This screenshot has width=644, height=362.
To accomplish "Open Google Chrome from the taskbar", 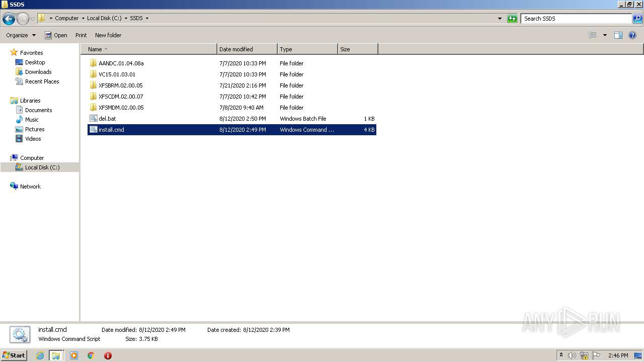I will (91, 355).
